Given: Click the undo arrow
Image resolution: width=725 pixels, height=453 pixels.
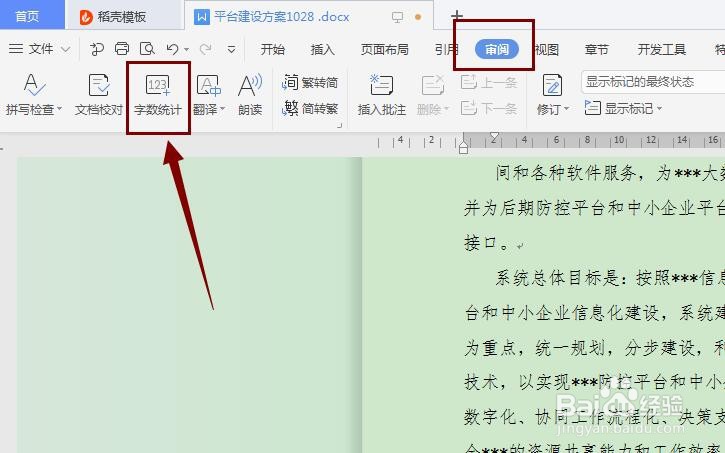Looking at the screenshot, I should [172, 49].
